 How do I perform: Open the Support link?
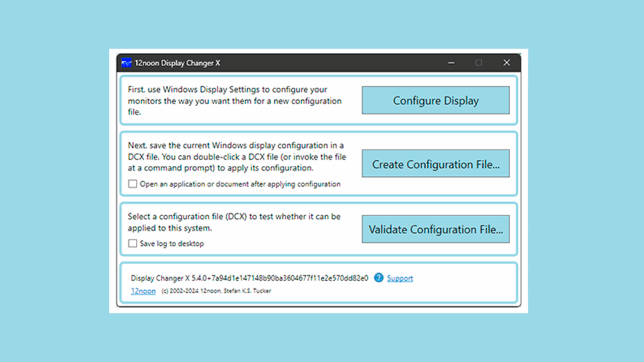pos(400,278)
